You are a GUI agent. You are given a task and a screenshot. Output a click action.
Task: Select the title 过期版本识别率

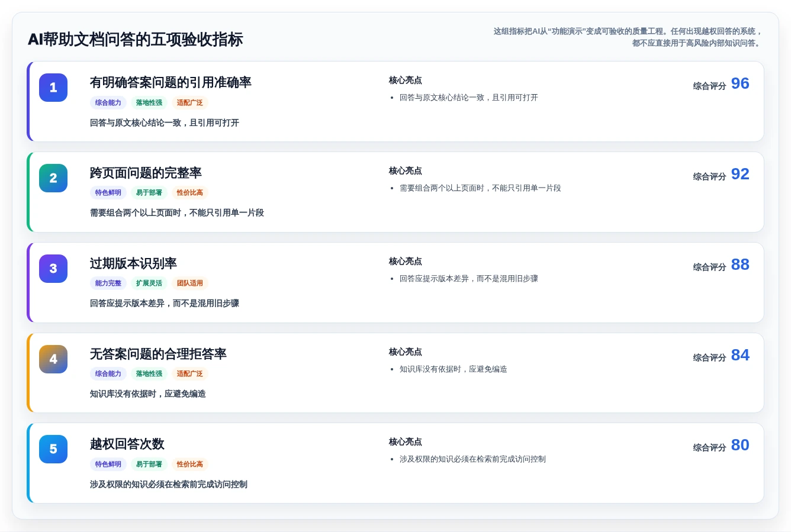[133, 263]
